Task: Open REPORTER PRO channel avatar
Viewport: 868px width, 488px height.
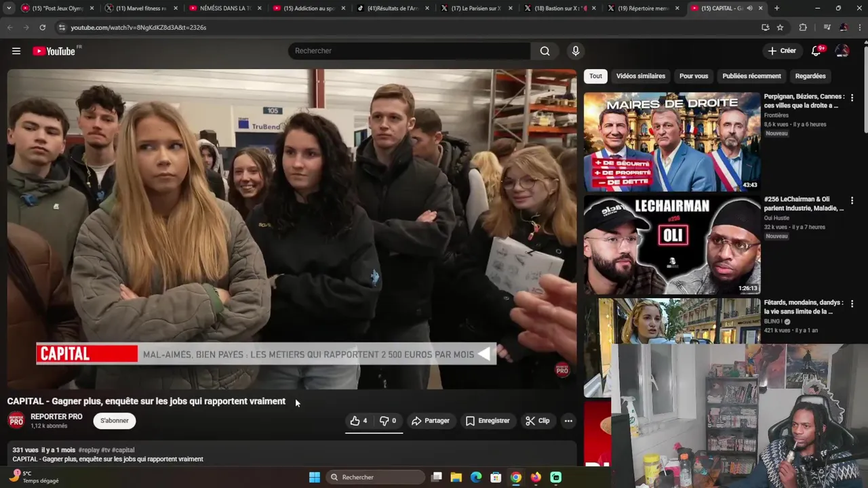Action: point(16,420)
